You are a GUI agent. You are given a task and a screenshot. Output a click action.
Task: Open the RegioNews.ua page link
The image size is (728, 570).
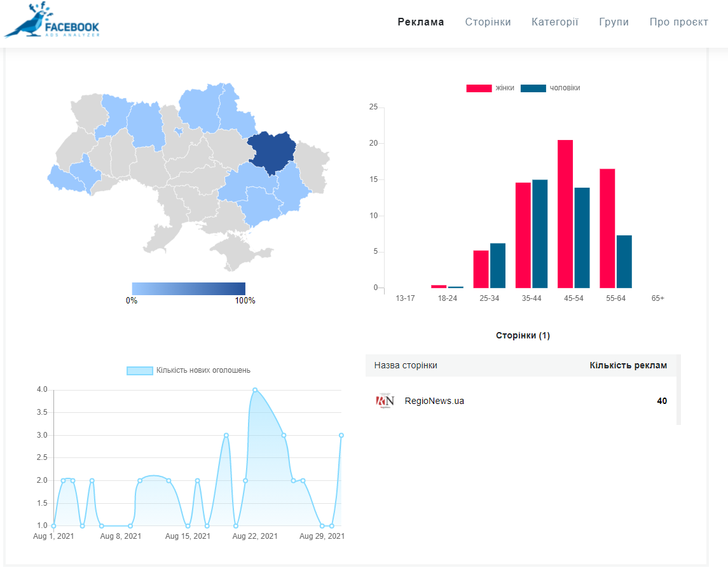[434, 401]
